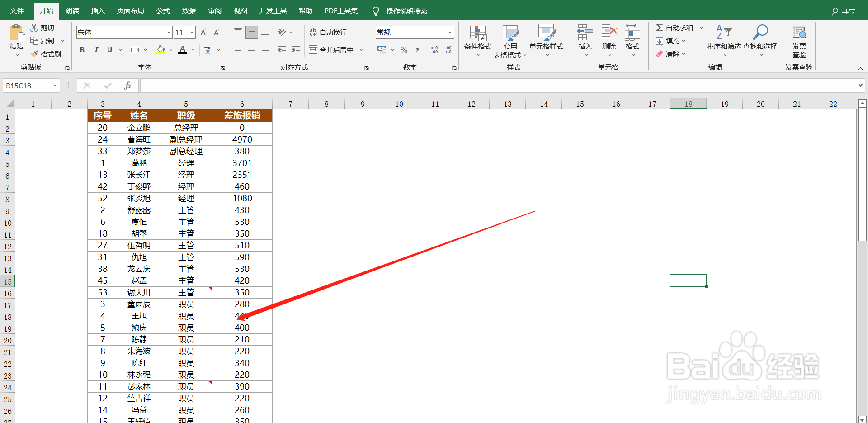Click decrease indent icon

pyautogui.click(x=282, y=50)
